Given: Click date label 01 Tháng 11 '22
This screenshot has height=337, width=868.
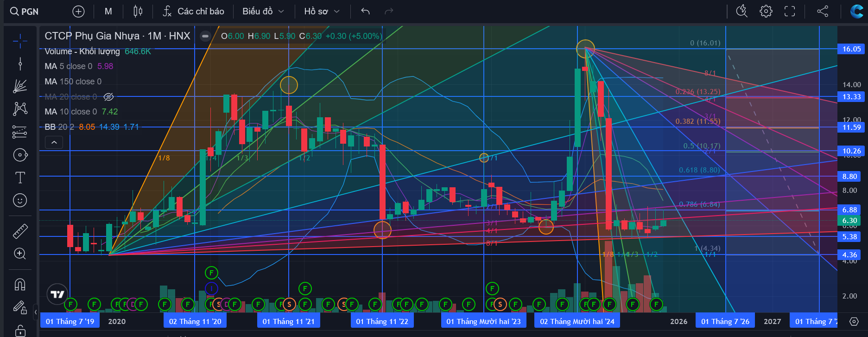Looking at the screenshot, I should [382, 321].
